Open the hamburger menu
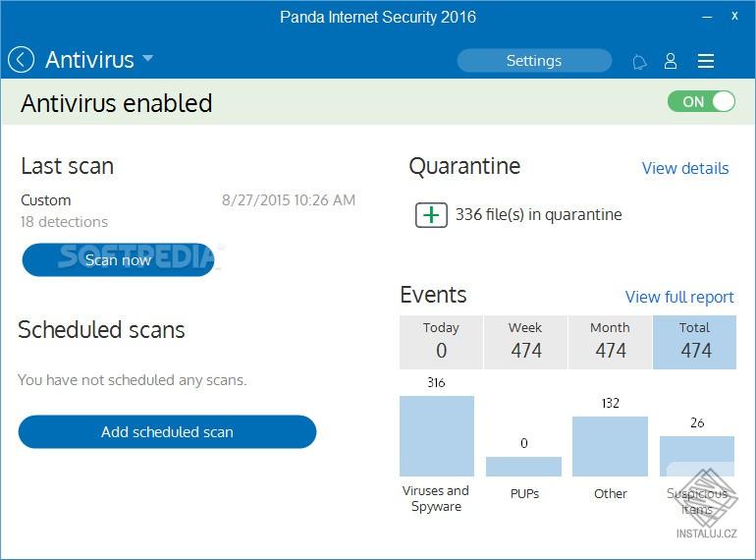756x560 pixels. click(x=705, y=61)
